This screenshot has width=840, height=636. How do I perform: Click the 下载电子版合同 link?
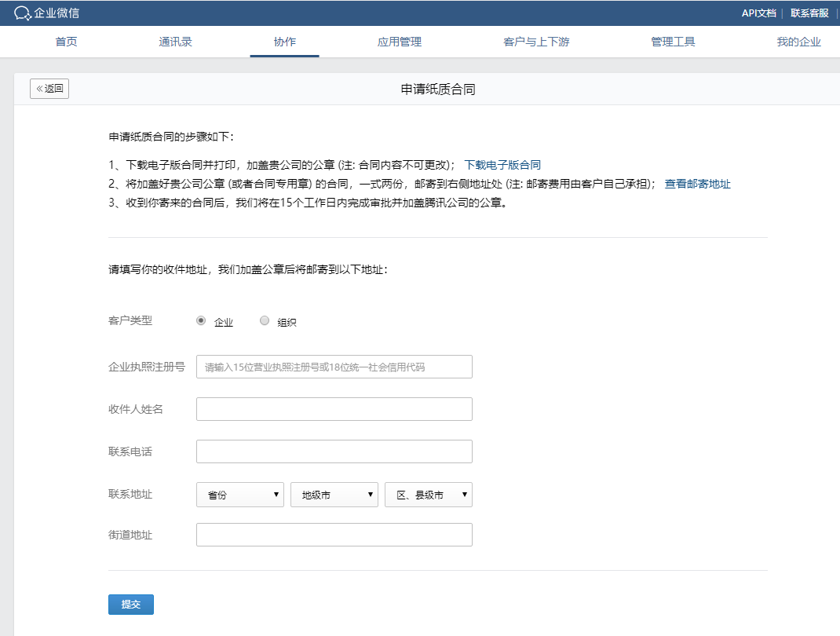502,165
